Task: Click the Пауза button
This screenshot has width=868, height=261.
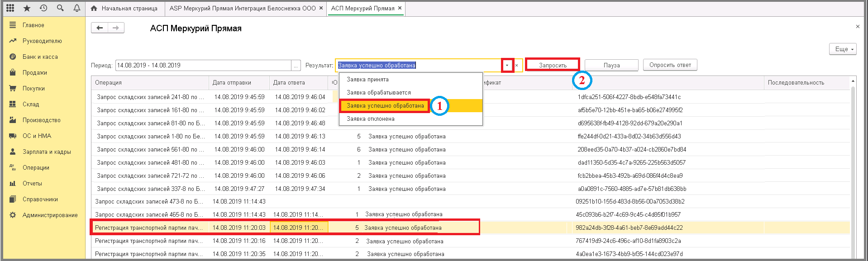Action: [x=611, y=66]
